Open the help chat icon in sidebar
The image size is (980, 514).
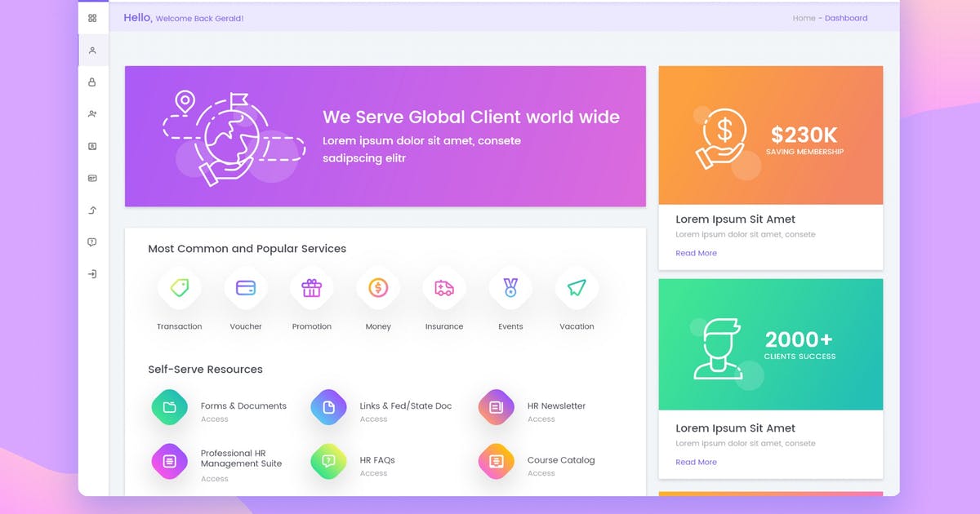click(x=92, y=241)
